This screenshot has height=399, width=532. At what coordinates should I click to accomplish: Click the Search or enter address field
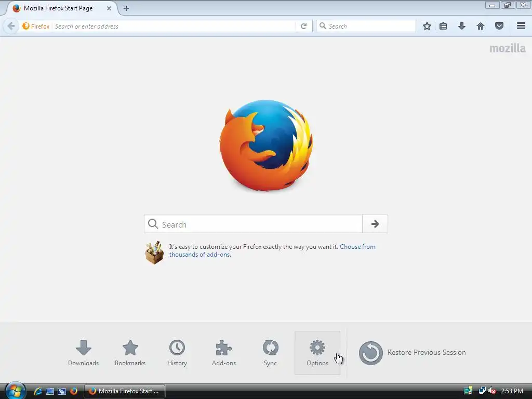click(x=173, y=26)
